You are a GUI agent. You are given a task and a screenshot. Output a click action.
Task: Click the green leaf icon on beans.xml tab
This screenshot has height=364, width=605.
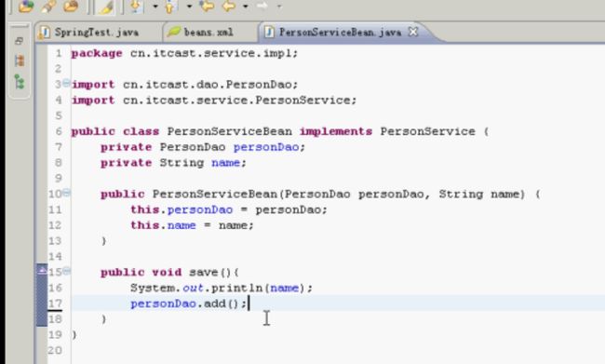tap(174, 32)
